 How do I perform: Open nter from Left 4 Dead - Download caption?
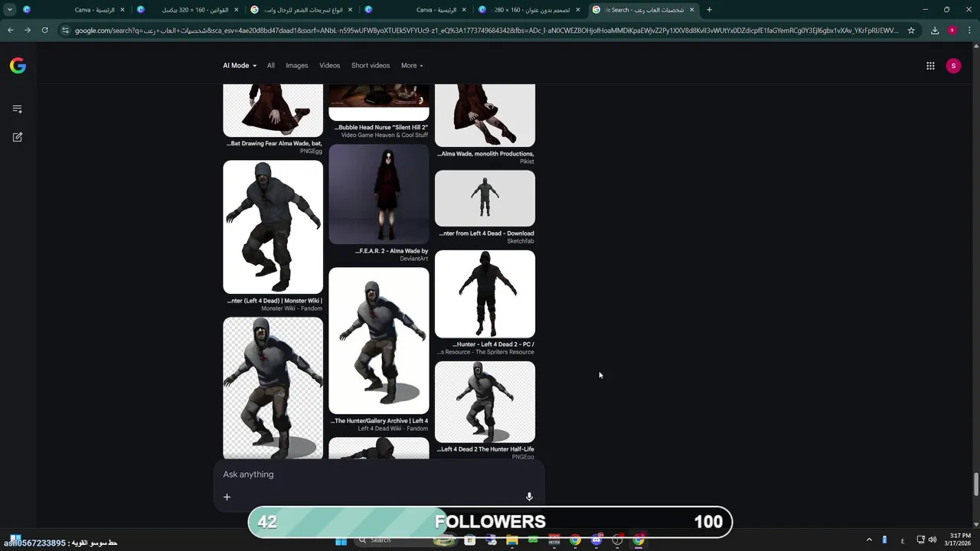(x=487, y=233)
